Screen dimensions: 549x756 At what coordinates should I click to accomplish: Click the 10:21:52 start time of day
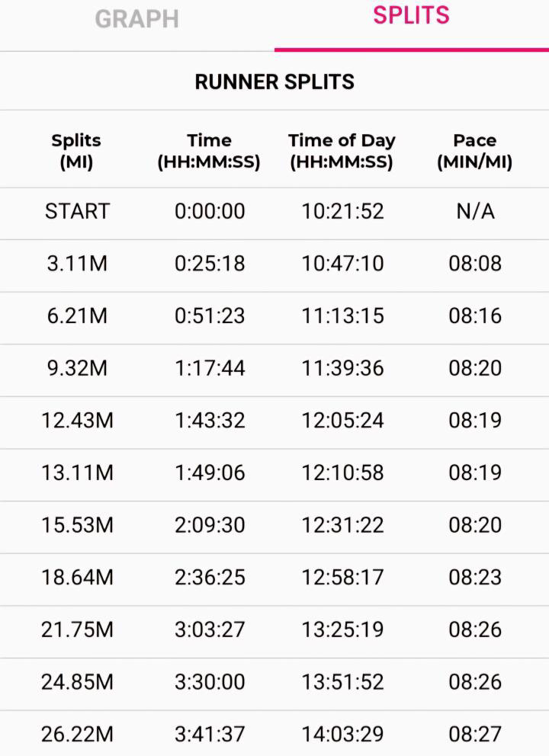(x=342, y=212)
